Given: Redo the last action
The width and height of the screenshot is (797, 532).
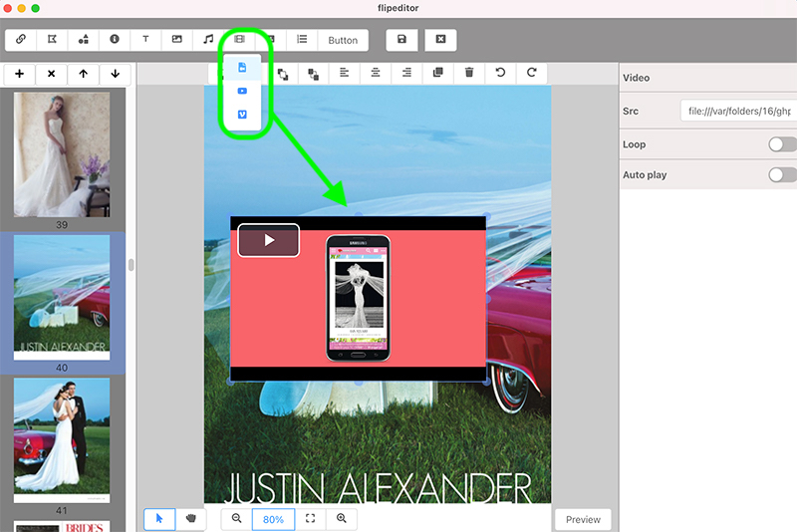Looking at the screenshot, I should coord(532,73).
